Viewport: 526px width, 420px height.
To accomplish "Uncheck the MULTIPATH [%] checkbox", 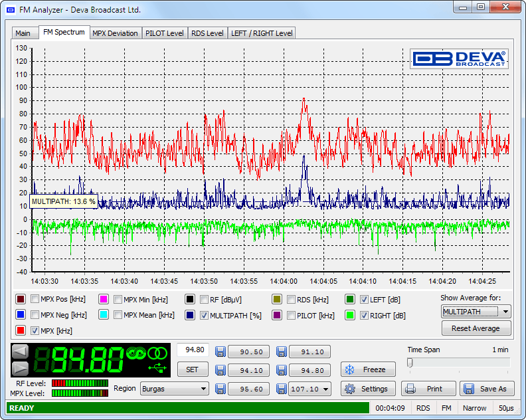I will point(204,315).
